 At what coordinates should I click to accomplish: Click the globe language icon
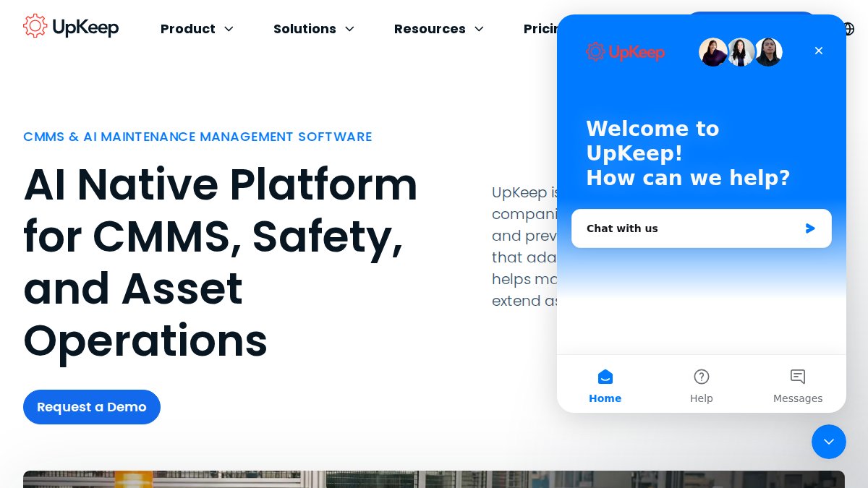click(x=850, y=29)
